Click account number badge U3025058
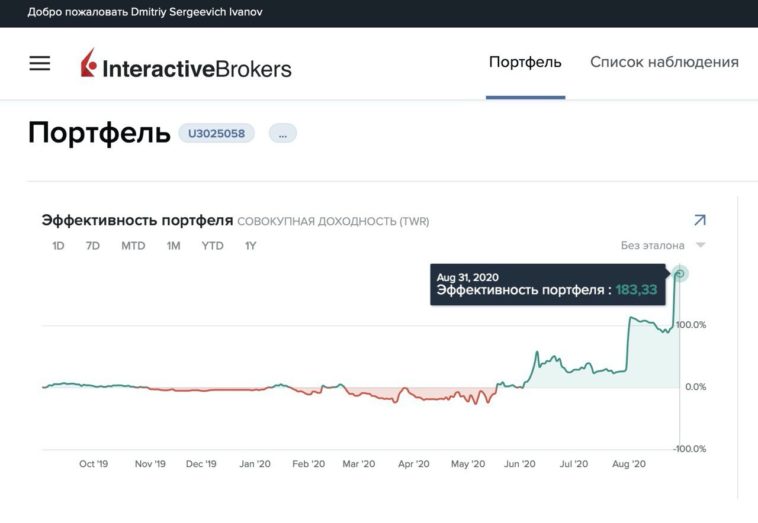The image size is (758, 523). point(216,133)
